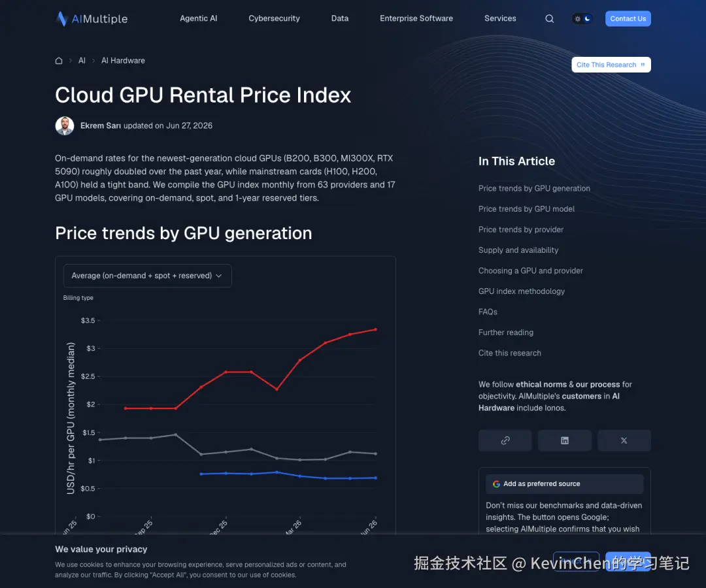Share article on LinkedIn

pos(565,440)
